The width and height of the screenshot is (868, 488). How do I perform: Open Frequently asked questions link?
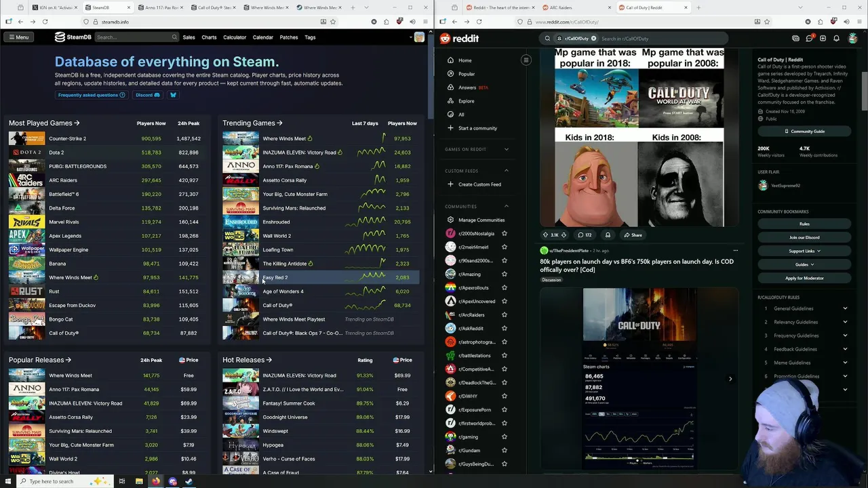point(92,95)
